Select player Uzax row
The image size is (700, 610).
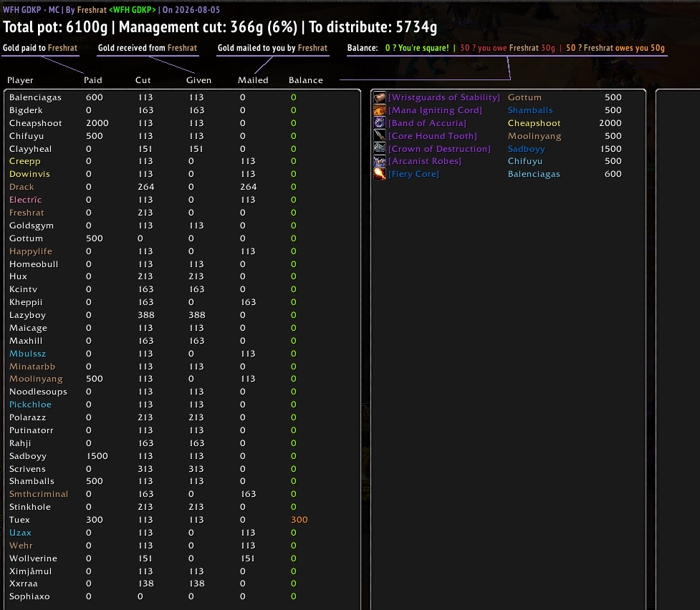click(182, 533)
